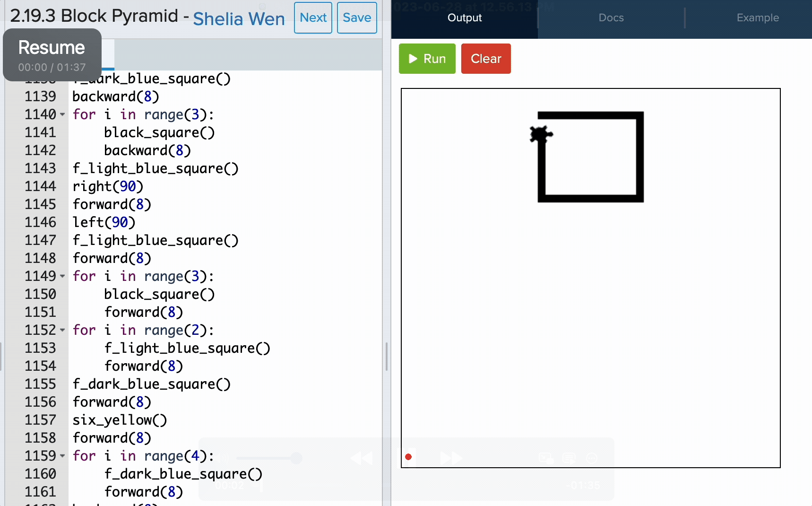
Task: Collapse the for loop at line 1152
Action: (x=62, y=330)
